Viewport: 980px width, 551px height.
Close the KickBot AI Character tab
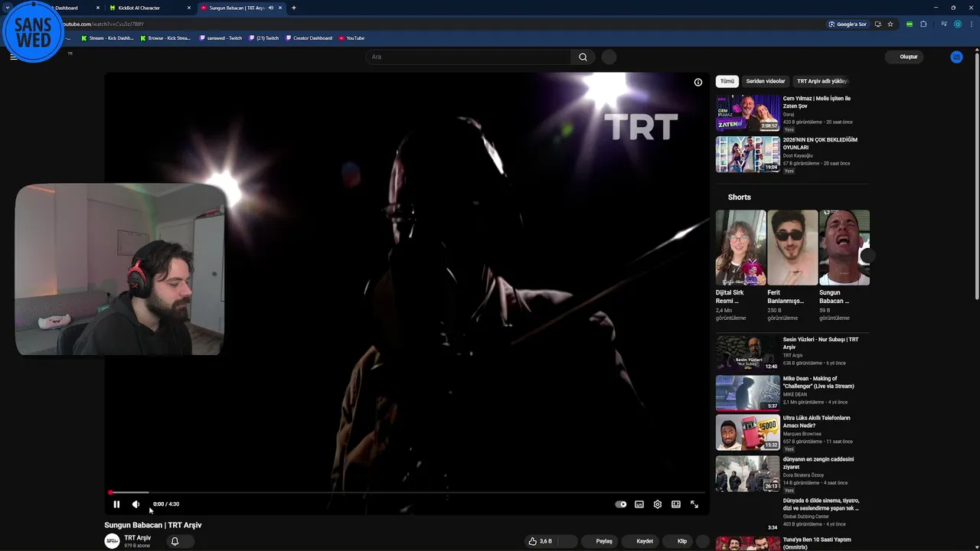[189, 8]
